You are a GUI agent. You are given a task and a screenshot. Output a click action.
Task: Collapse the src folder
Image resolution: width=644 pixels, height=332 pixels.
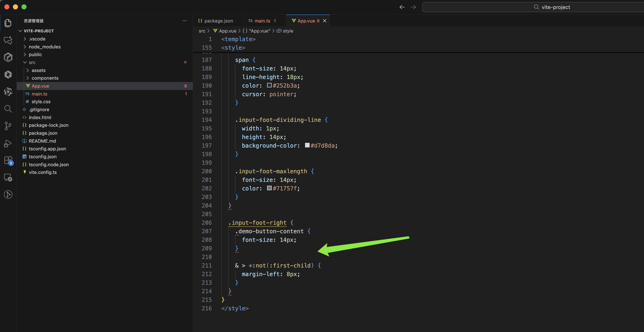32,63
